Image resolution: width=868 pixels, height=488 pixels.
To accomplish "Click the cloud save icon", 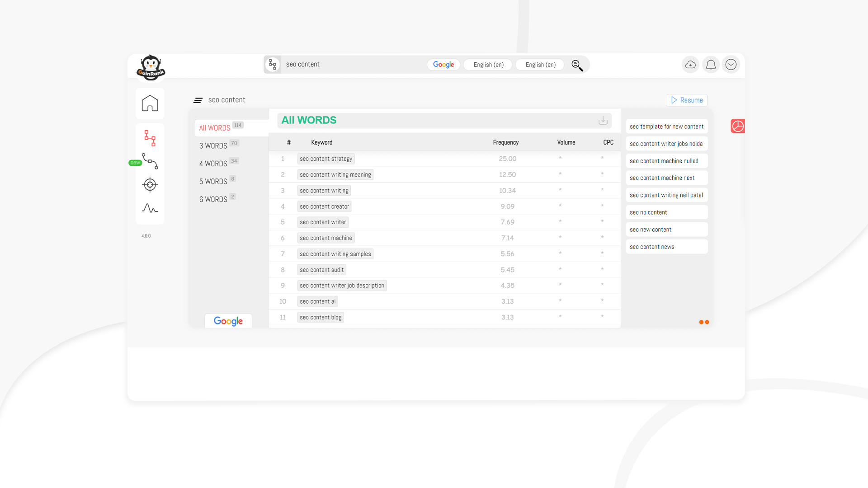I will 690,64.
